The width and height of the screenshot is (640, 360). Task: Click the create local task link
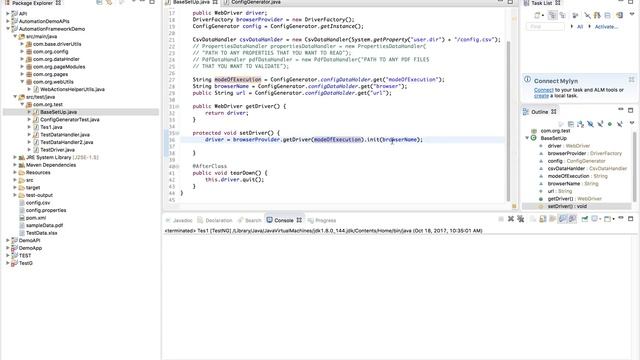pos(541,96)
